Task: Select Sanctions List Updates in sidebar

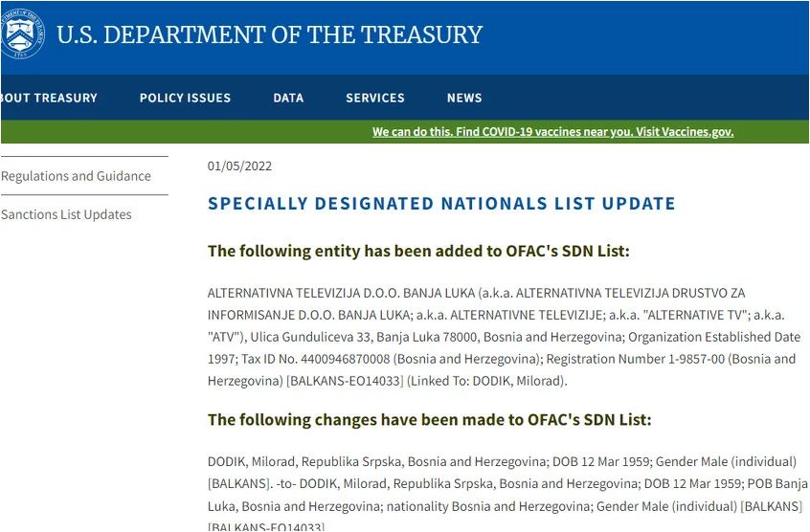Action: tap(67, 214)
